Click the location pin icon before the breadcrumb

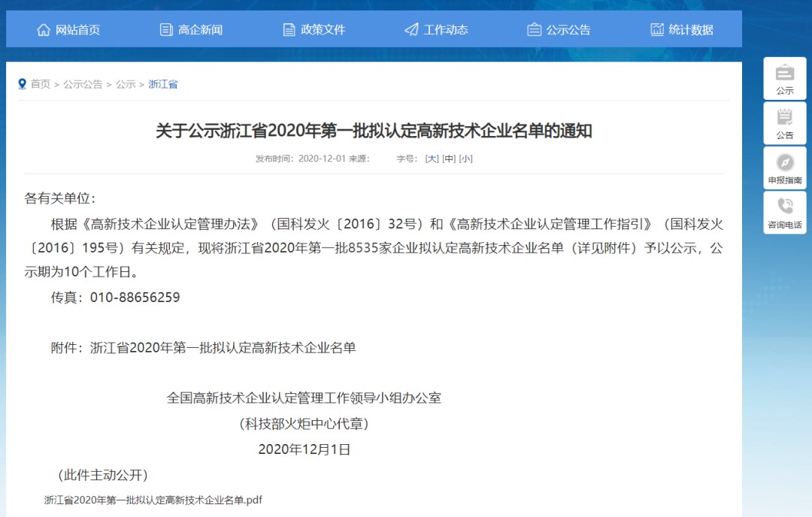(x=22, y=83)
